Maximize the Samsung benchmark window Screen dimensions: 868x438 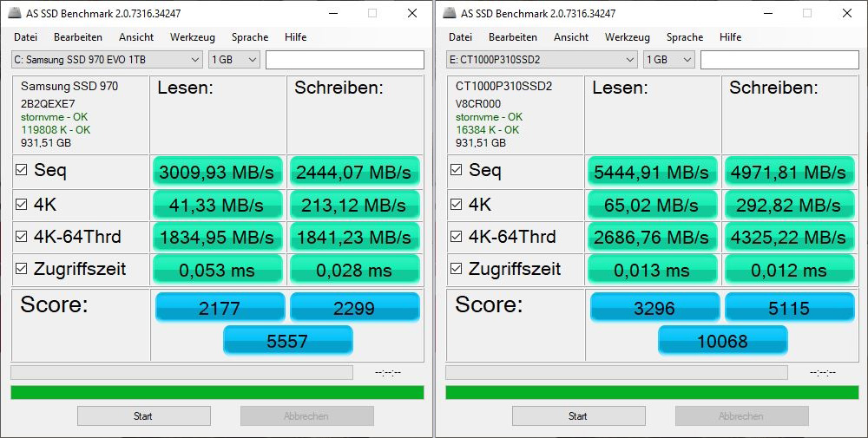pos(372,13)
